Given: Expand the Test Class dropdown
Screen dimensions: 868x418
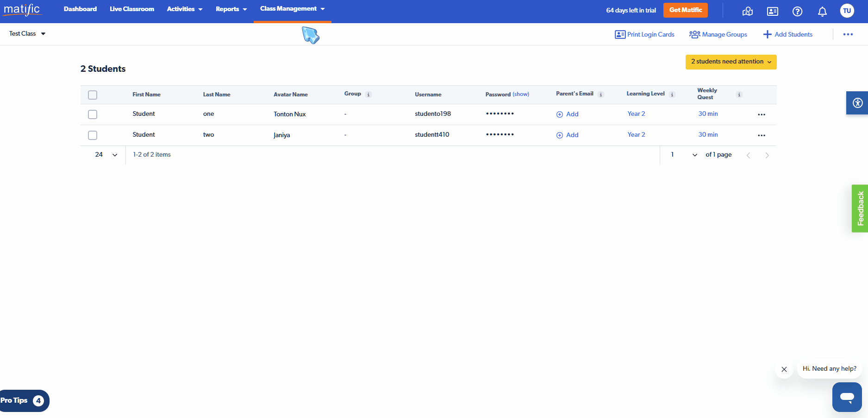Looking at the screenshot, I should (x=27, y=34).
